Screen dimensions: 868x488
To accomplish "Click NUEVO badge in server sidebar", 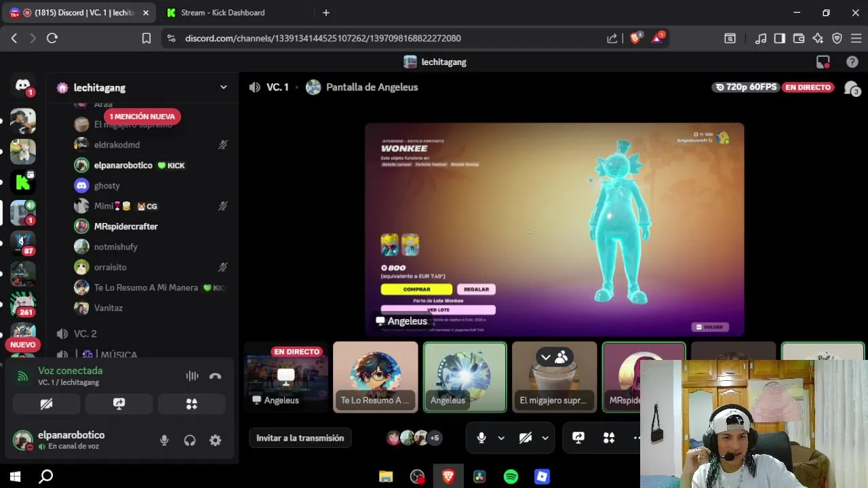I will (22, 345).
